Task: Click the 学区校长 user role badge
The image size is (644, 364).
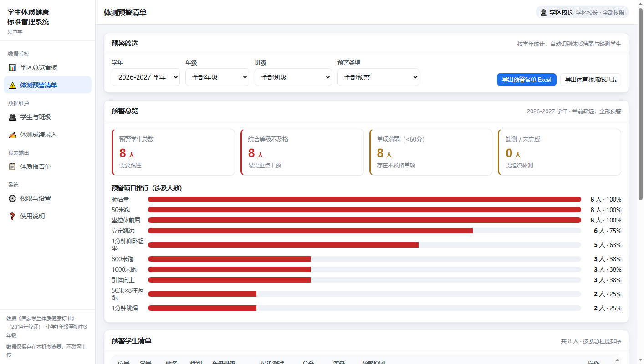Action: click(x=582, y=12)
